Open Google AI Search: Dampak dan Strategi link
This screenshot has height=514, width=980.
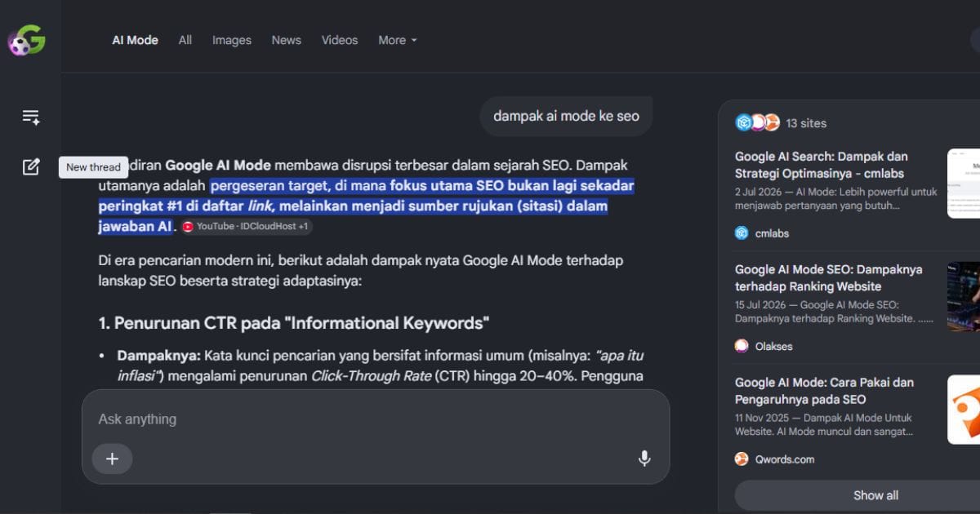[821, 165]
